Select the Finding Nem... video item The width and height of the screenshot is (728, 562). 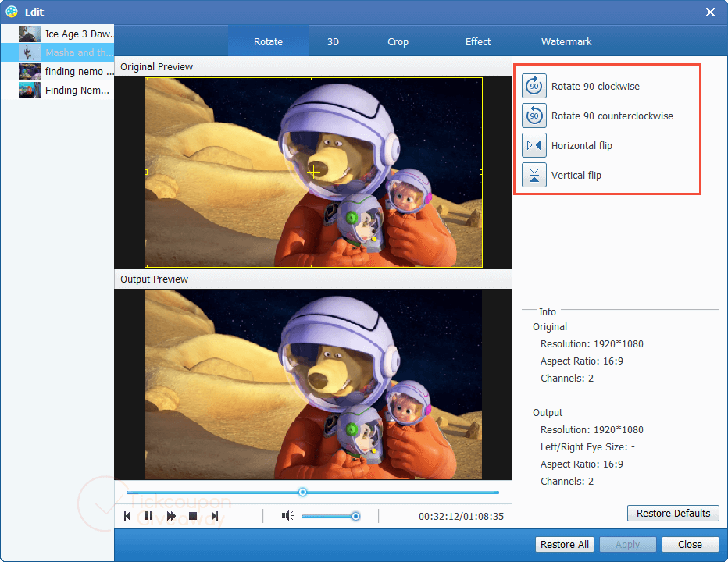click(58, 90)
